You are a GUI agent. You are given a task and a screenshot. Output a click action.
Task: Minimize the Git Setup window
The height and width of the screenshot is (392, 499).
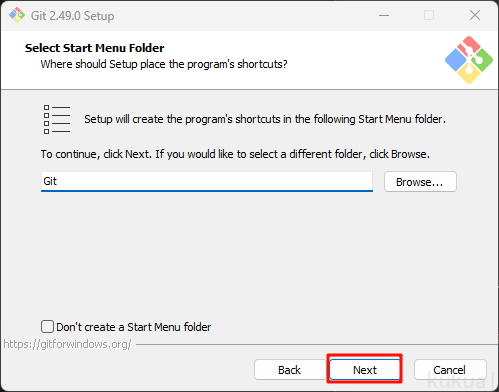[384, 15]
